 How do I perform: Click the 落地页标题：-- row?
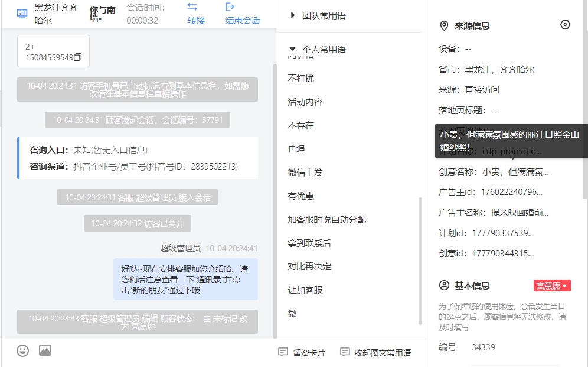pyautogui.click(x=468, y=111)
